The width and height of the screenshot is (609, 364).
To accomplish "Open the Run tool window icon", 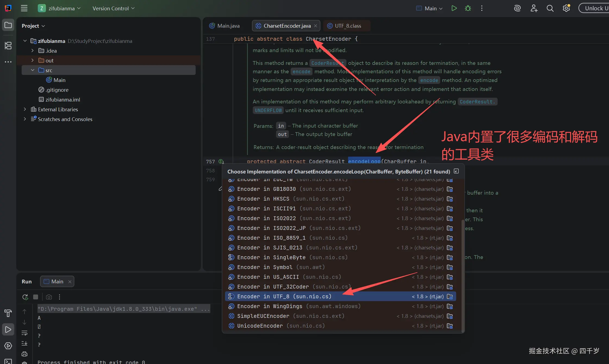I will pos(8,329).
